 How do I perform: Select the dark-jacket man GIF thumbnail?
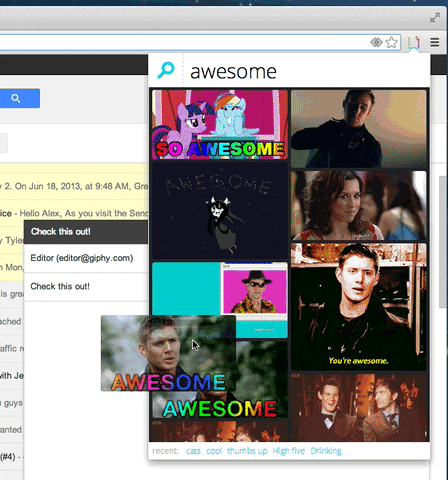click(359, 129)
